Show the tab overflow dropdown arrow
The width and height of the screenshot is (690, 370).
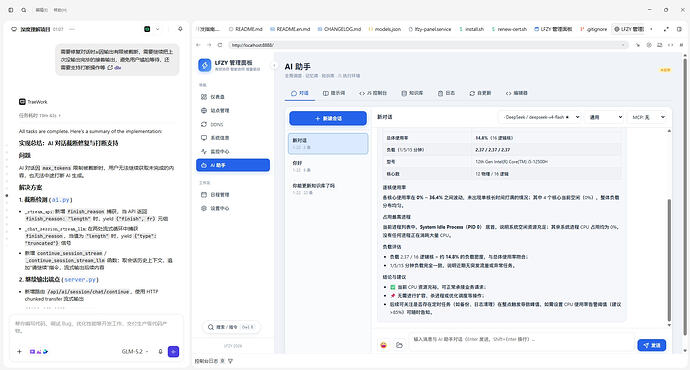click(x=651, y=29)
